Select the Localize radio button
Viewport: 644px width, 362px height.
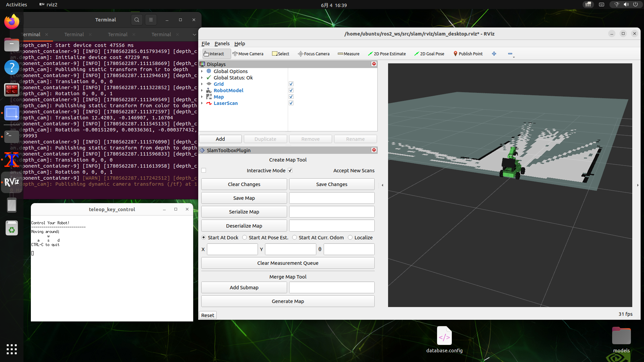[350, 237]
